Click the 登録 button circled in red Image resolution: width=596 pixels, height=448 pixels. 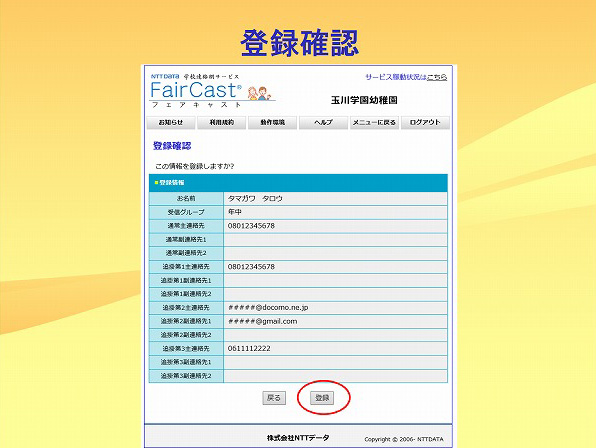[322, 398]
